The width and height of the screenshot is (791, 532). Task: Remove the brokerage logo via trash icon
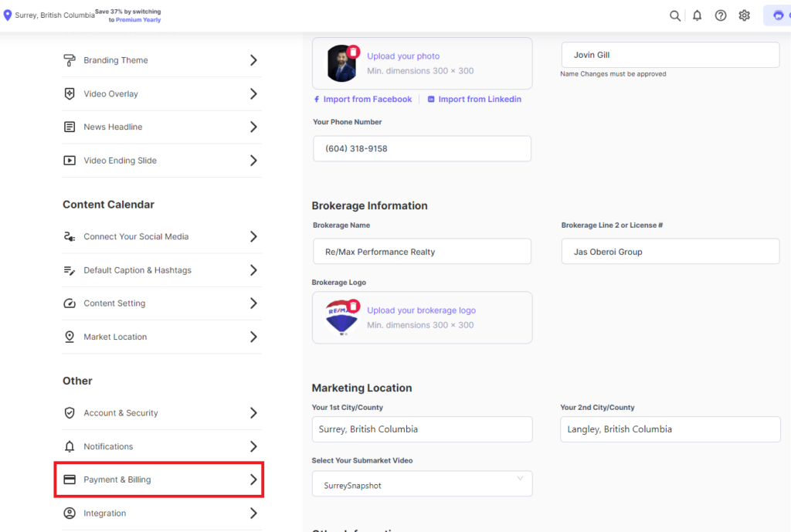353,307
